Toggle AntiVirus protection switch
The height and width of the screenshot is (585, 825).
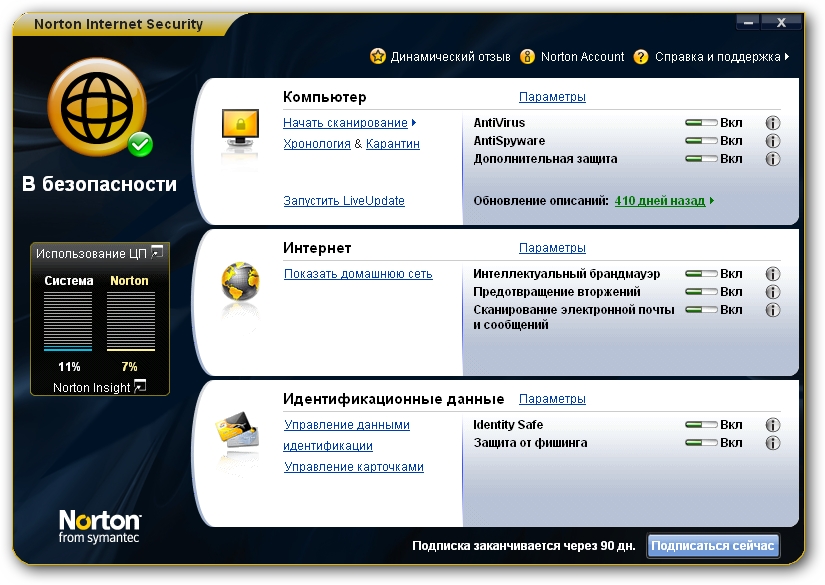[701, 123]
